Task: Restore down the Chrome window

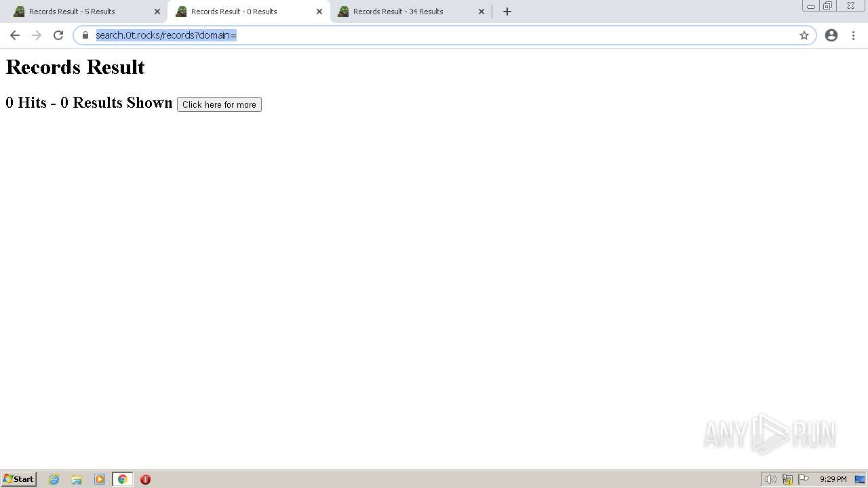Action: [x=828, y=6]
